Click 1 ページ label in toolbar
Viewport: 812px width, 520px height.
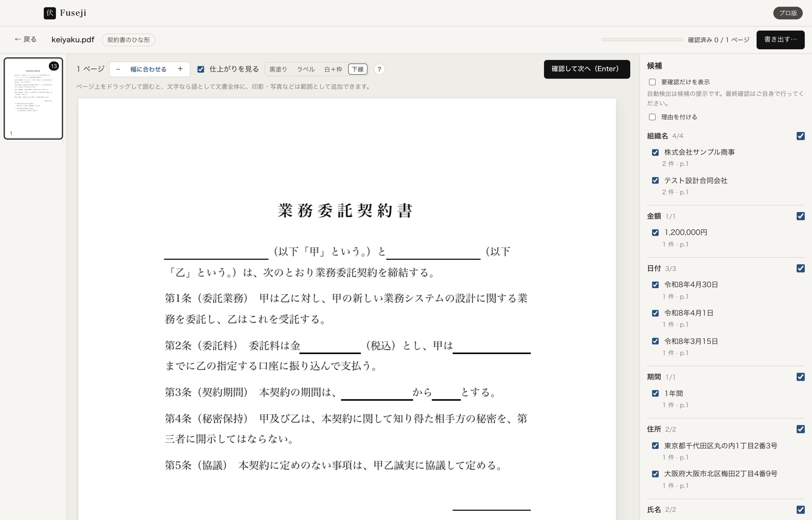[x=90, y=69]
